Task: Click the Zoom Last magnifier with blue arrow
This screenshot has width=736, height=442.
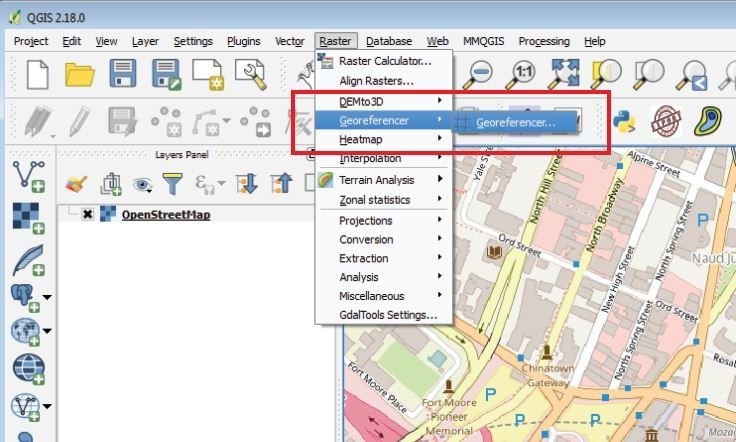Action: (x=692, y=75)
